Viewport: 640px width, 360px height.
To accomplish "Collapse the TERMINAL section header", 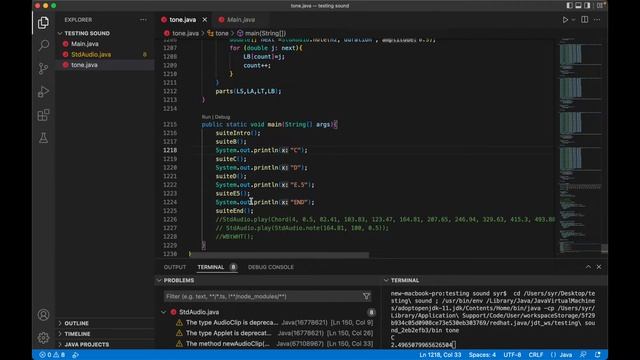I will [404, 280].
